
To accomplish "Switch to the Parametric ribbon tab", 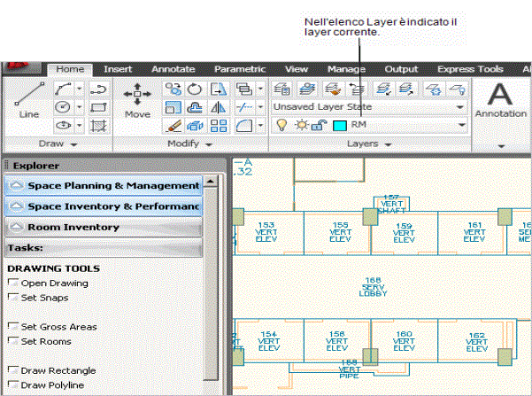I will [x=240, y=69].
